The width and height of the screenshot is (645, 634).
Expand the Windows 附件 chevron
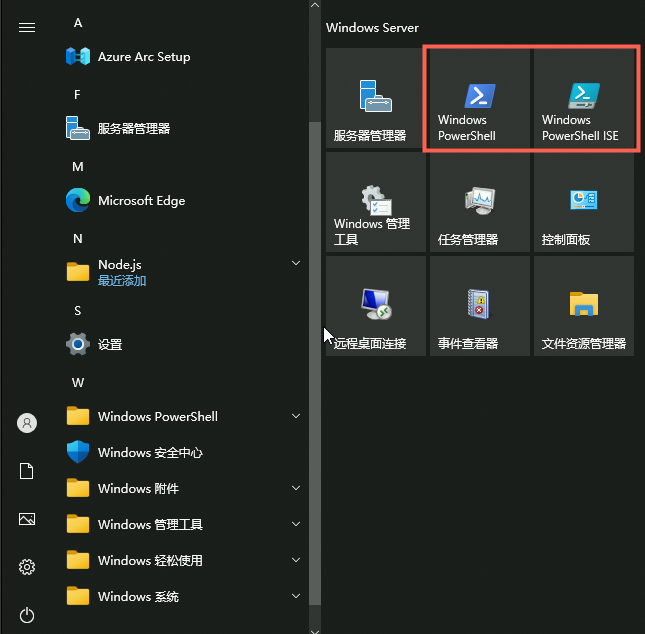tap(296, 488)
